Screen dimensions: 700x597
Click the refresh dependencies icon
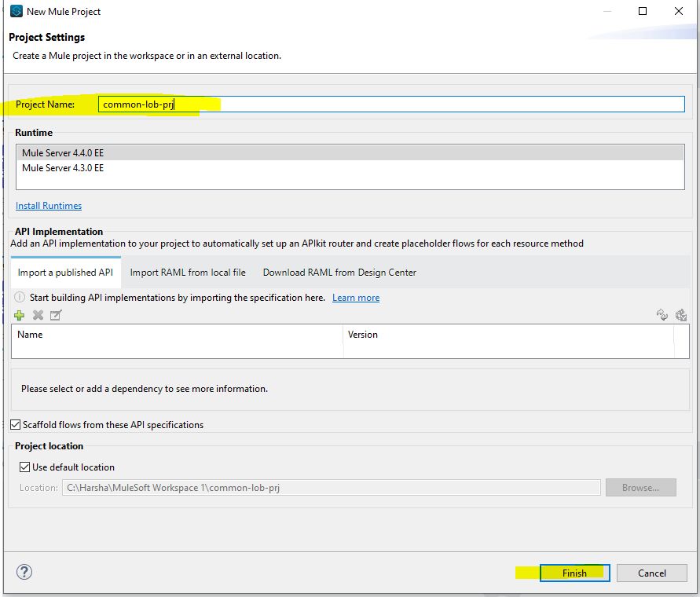pos(662,315)
